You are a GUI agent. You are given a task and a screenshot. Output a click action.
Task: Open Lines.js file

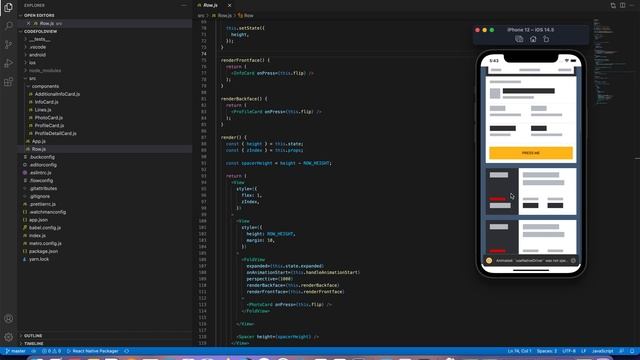coord(43,110)
